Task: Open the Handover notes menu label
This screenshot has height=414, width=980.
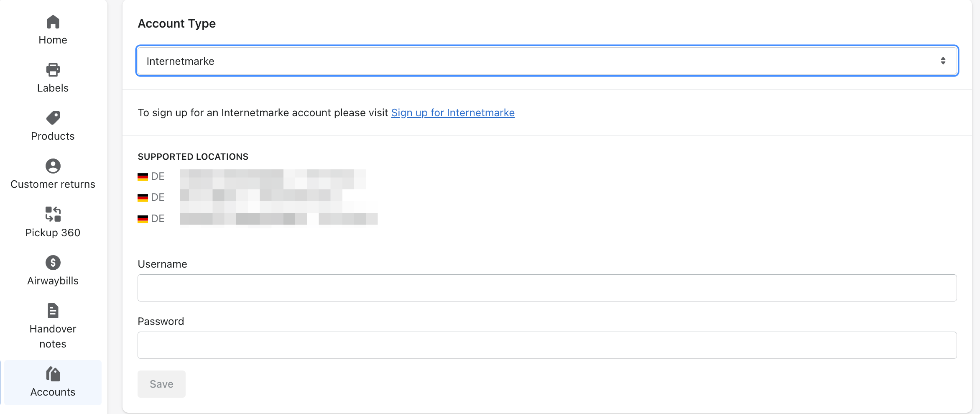Action: click(x=53, y=336)
